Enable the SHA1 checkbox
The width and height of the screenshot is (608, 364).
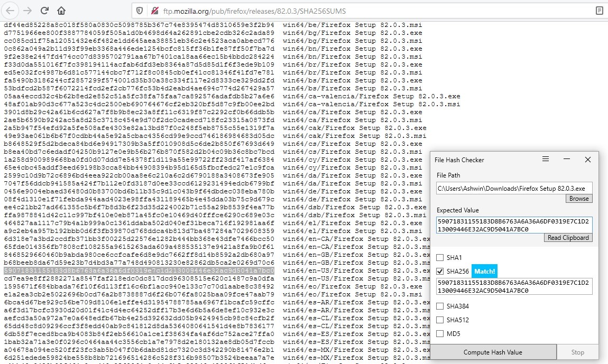pyautogui.click(x=440, y=257)
